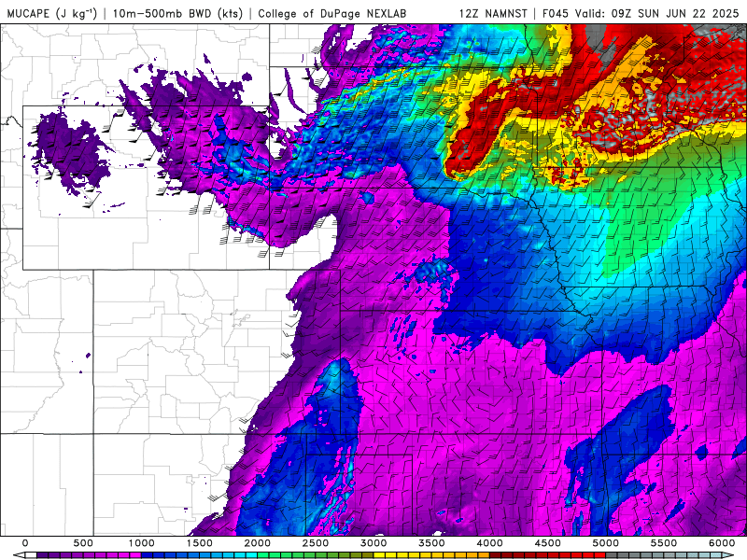Click the white swatch at the color bar start
The width and height of the screenshot is (747, 560).
click(31, 555)
